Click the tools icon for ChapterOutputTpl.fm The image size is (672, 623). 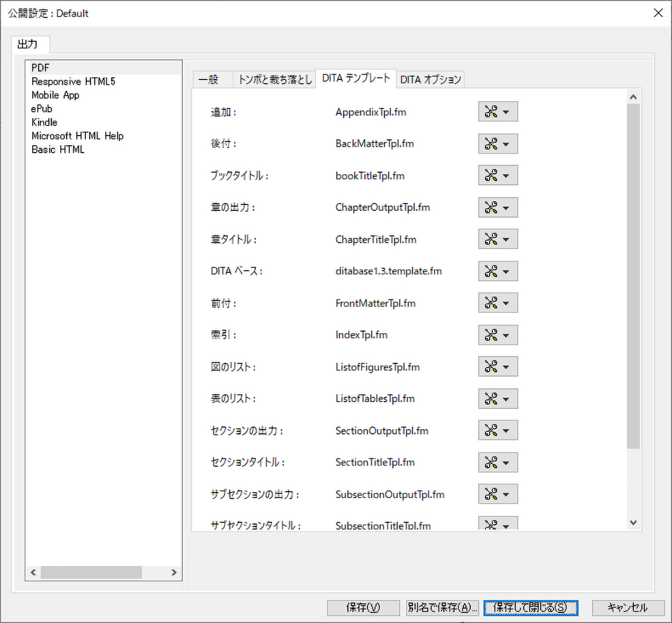491,208
